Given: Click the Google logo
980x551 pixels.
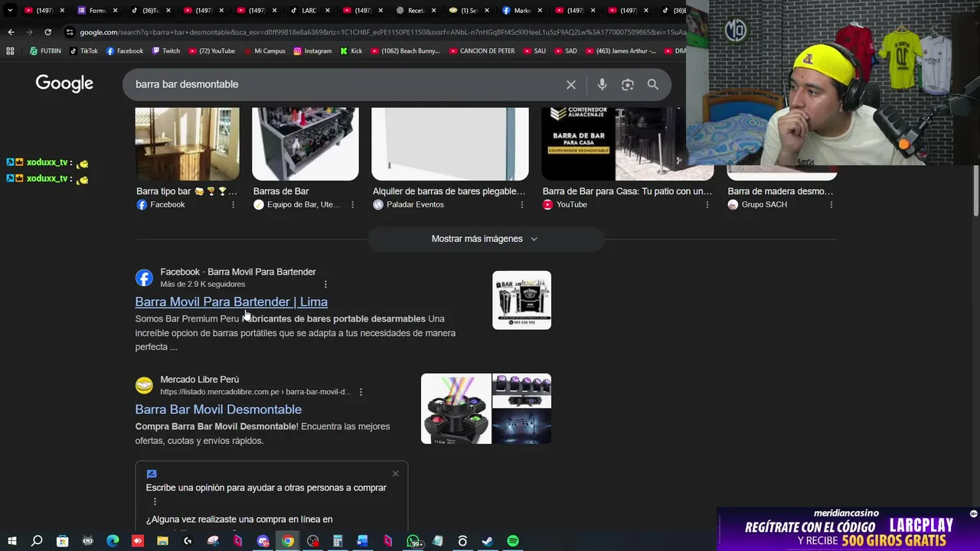Looking at the screenshot, I should [x=64, y=83].
